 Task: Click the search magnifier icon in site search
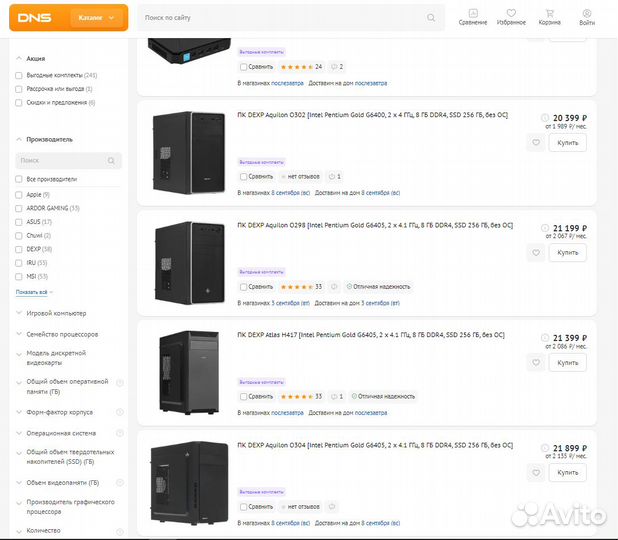pyautogui.click(x=431, y=18)
